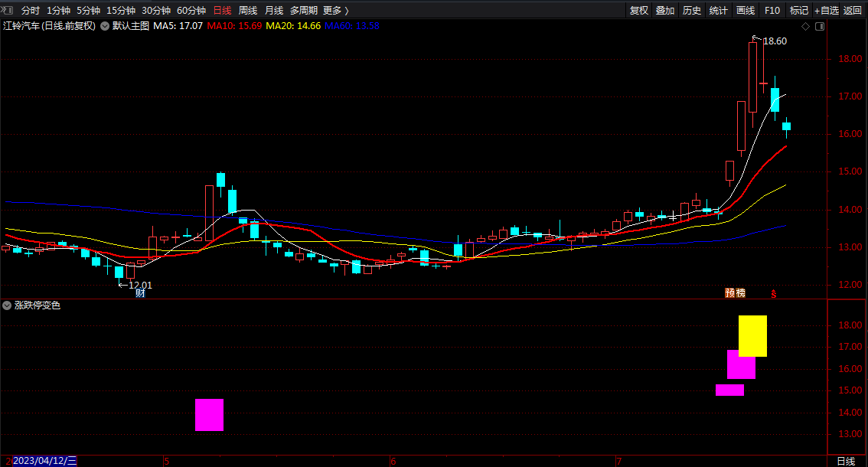Open the 历史 history button
The width and height of the screenshot is (868, 467).
pyautogui.click(x=692, y=11)
